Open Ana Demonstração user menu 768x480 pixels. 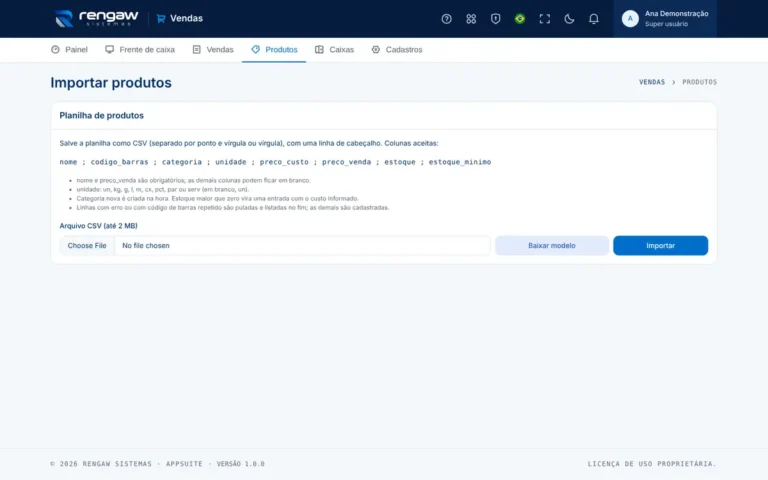665,19
